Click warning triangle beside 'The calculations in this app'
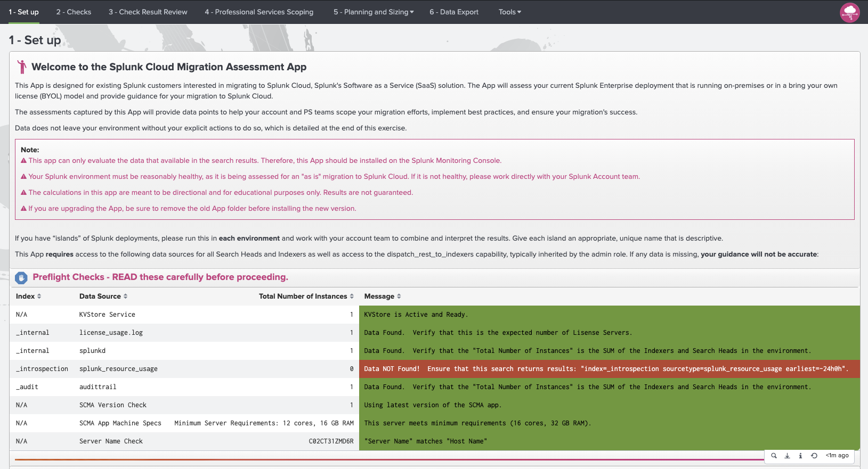This screenshot has height=469, width=868. tap(23, 193)
